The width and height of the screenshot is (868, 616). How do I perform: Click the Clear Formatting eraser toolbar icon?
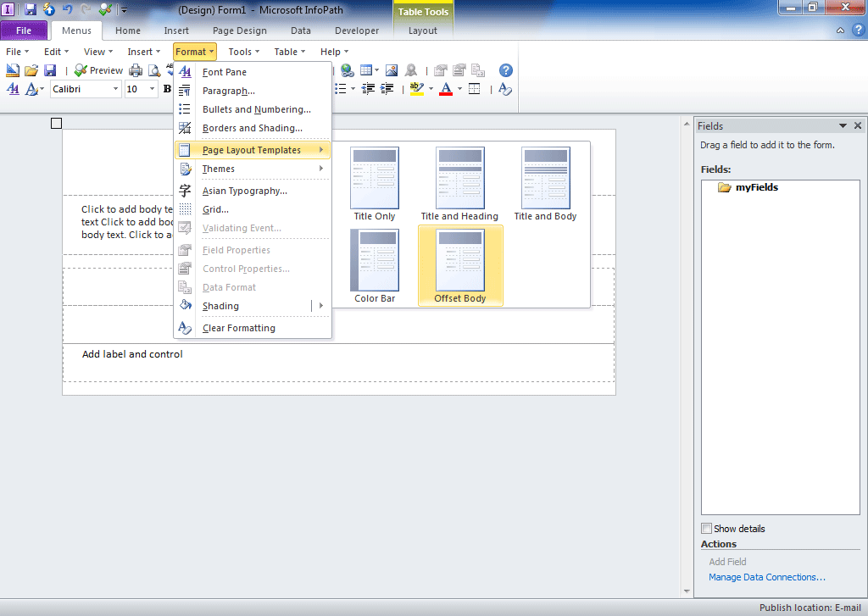click(505, 89)
